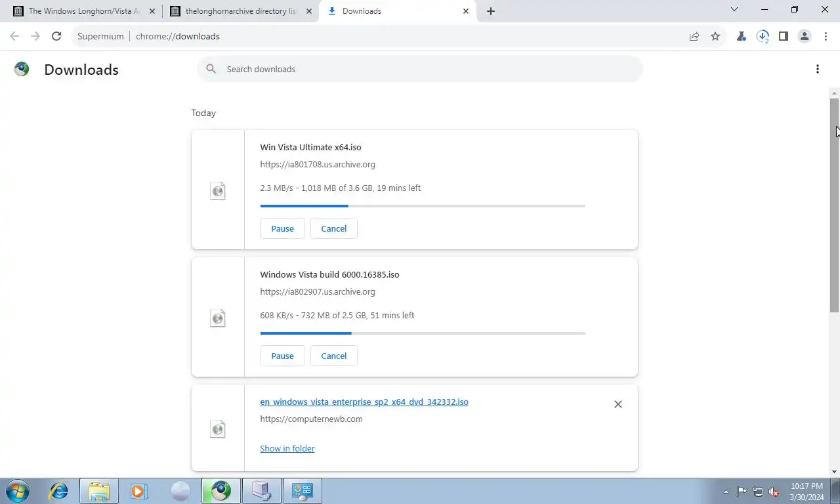
Task: Launch Internet Explorer from the taskbar
Action: pos(59,491)
